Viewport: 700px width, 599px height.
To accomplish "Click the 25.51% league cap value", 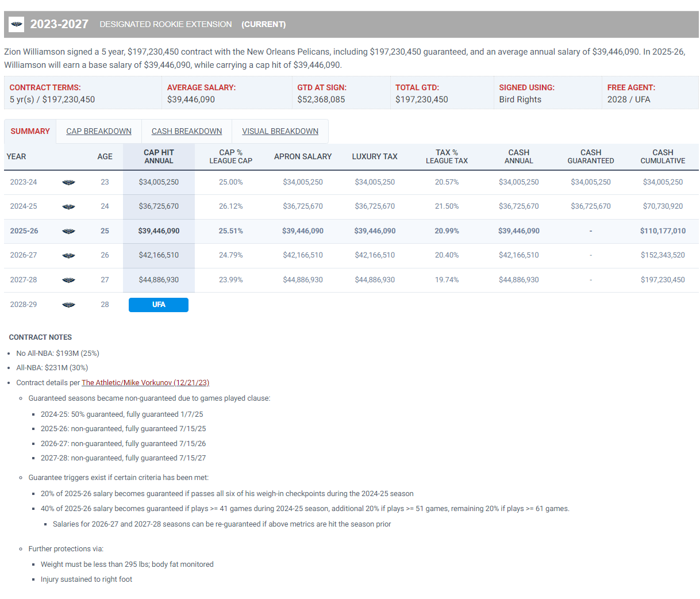I will click(230, 231).
